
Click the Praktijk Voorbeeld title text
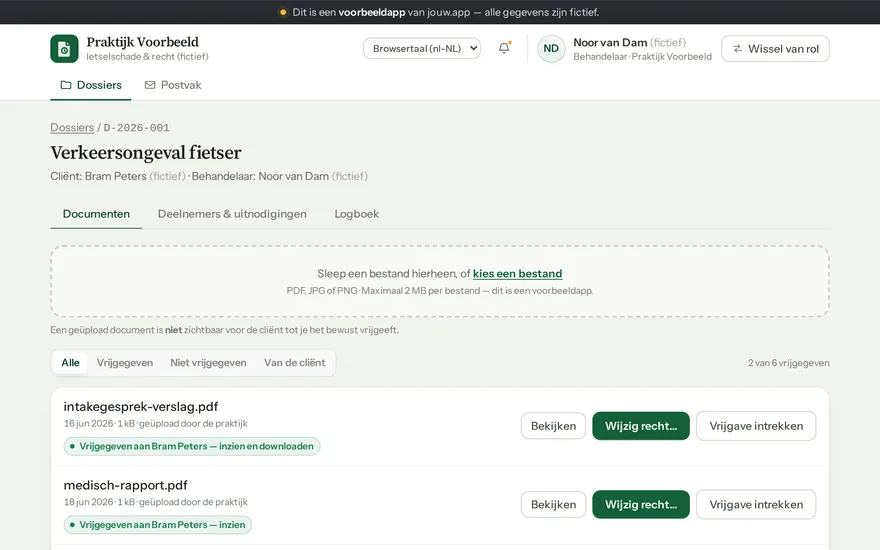pos(143,42)
